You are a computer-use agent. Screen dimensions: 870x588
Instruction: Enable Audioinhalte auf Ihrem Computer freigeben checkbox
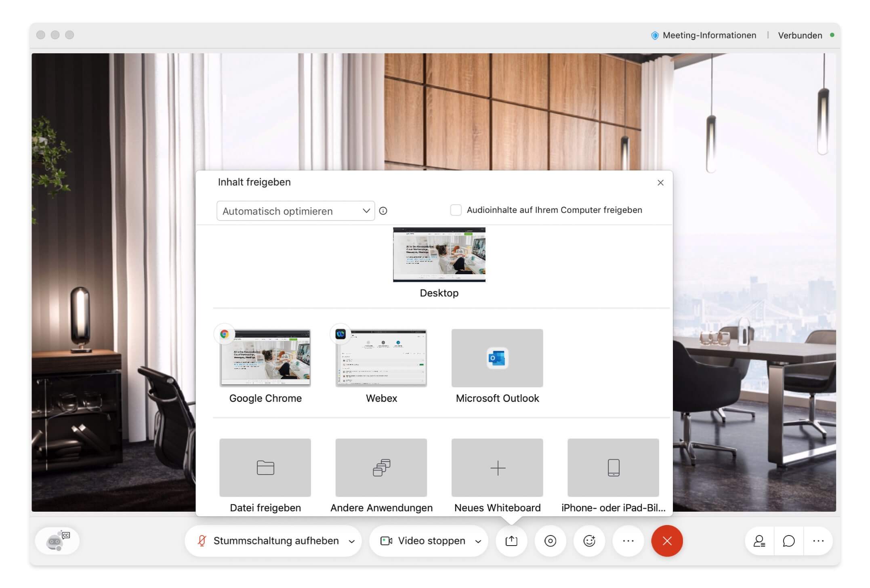[x=456, y=210]
